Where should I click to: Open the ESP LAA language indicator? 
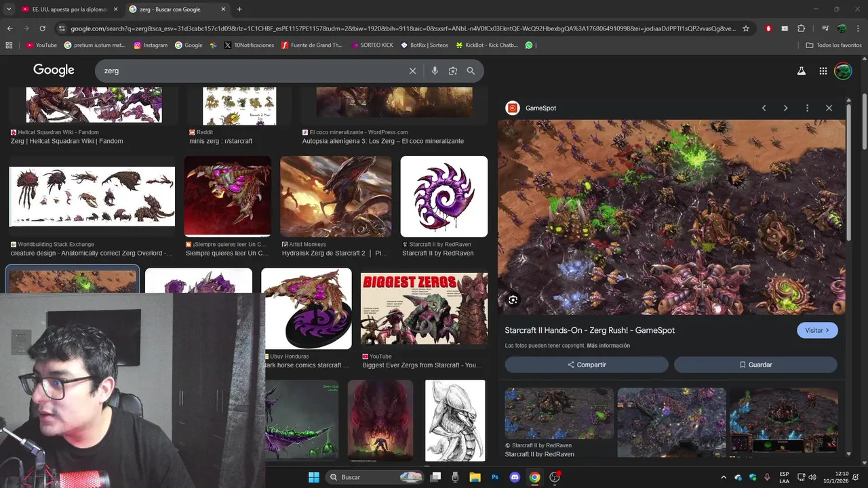784,477
